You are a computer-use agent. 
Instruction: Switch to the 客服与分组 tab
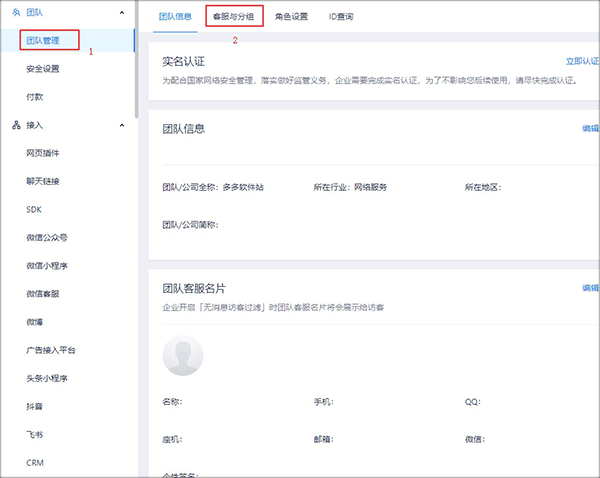pos(234,17)
